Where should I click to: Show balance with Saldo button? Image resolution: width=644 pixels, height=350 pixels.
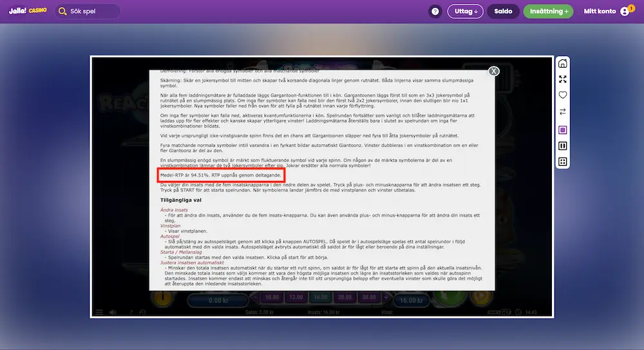(503, 12)
